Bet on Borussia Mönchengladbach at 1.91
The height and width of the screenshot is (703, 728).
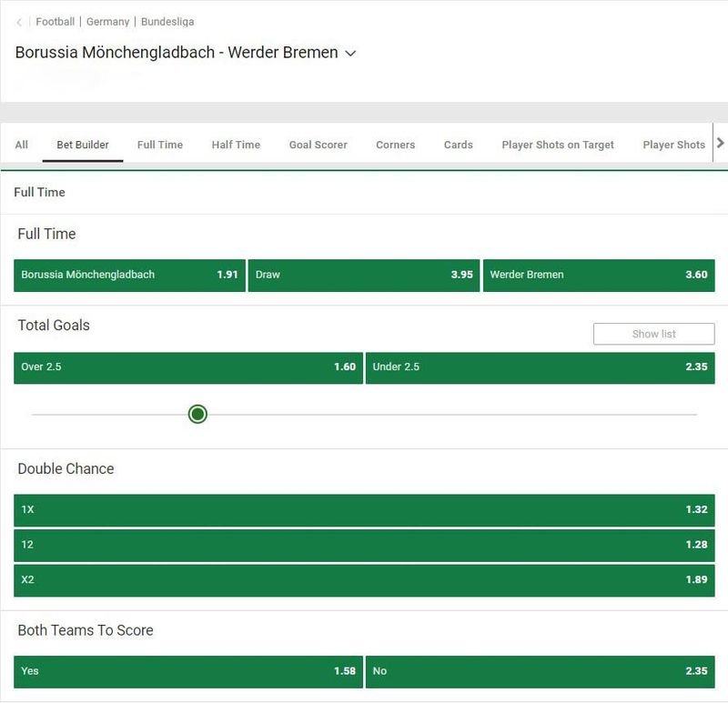(x=129, y=276)
